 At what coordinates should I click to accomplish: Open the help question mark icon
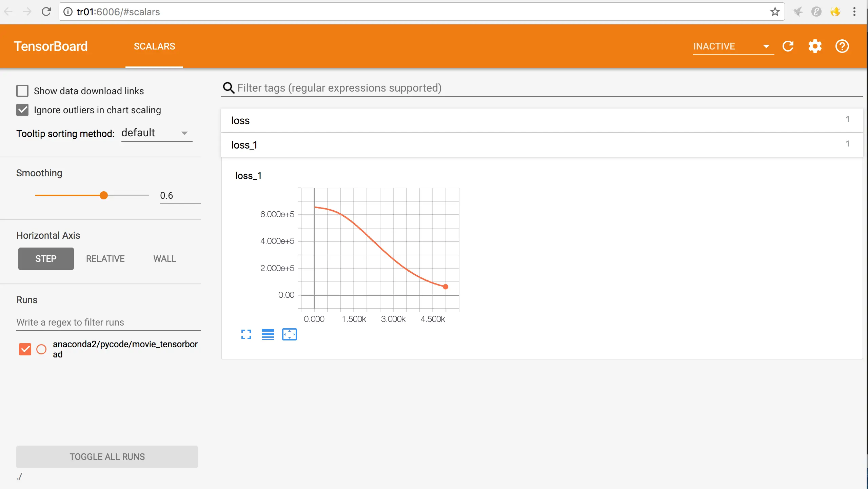coord(842,46)
